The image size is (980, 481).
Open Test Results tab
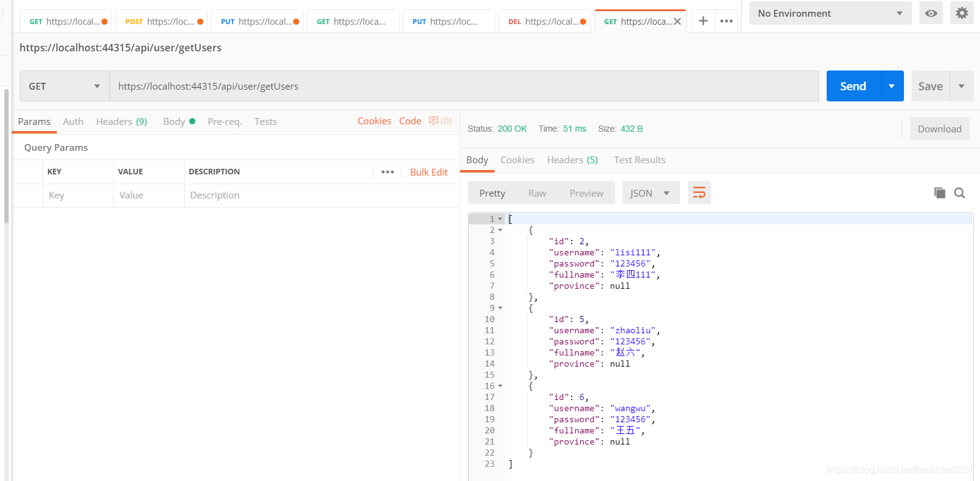640,160
